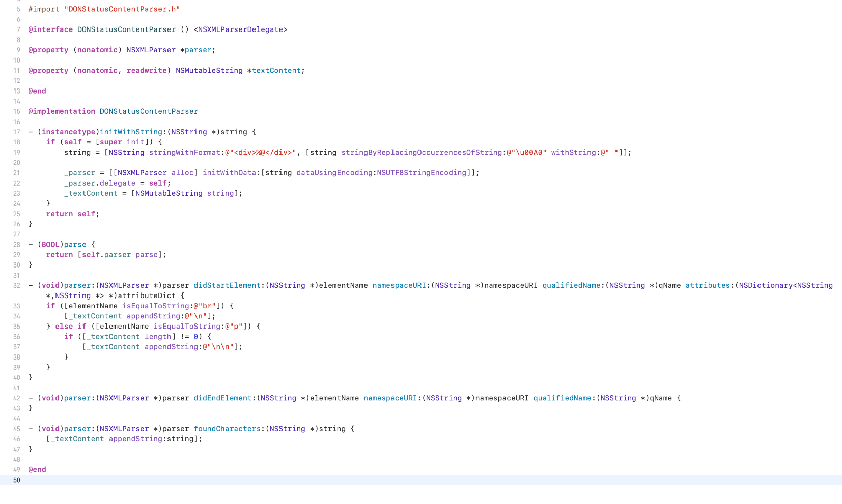Viewport: 842px width, 504px height.
Task: Click the final @end on line 49
Action: pos(37,470)
